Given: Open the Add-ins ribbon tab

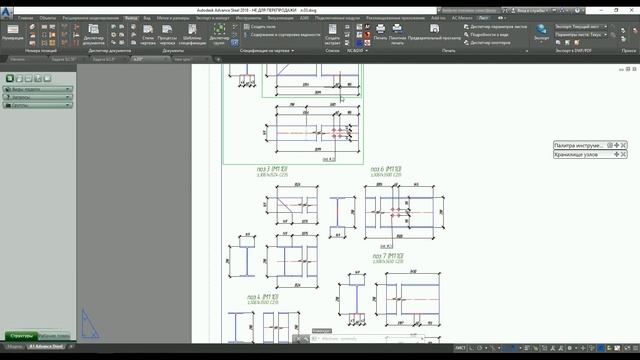Looking at the screenshot, I should click(438, 18).
